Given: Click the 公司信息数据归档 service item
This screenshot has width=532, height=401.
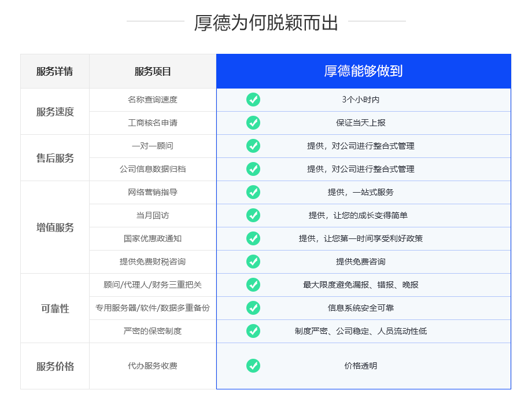Looking at the screenshot, I should [153, 169].
